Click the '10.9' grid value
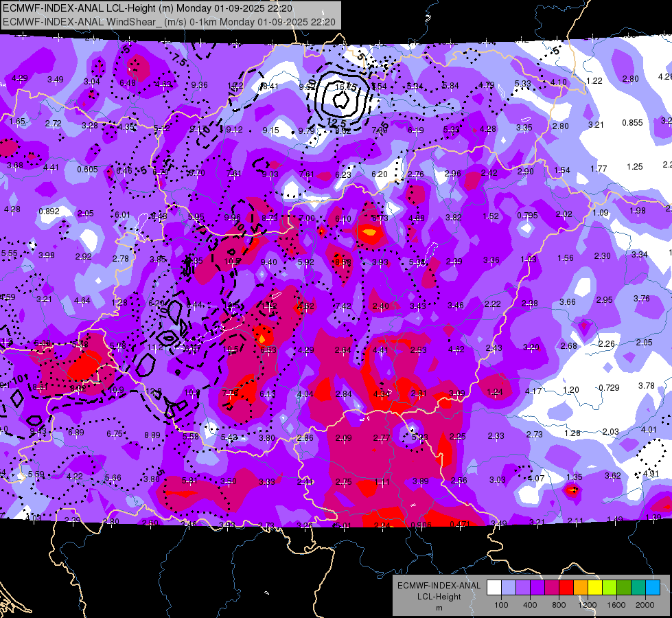Viewport: 672px width, 618px height. 116,390
